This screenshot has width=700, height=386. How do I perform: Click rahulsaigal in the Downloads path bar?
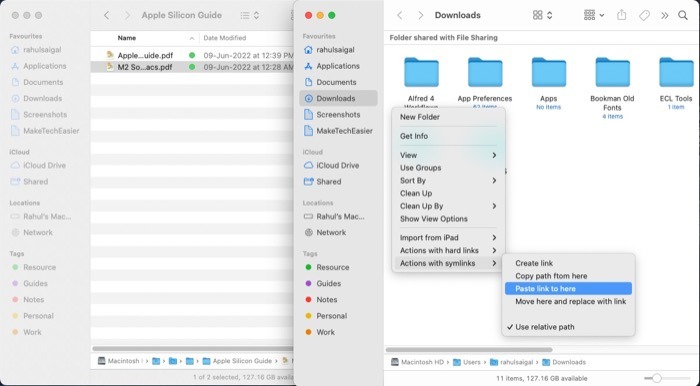(511, 362)
